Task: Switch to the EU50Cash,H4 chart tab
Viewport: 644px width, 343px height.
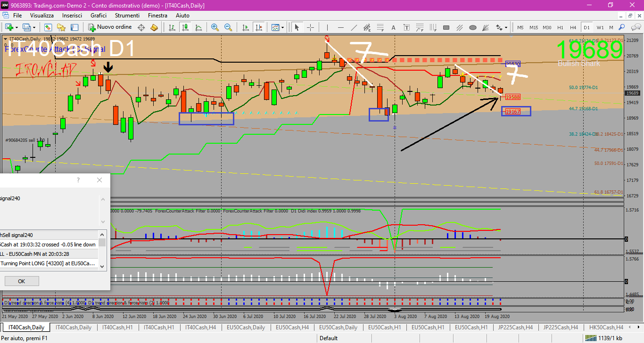Action: (x=293, y=327)
